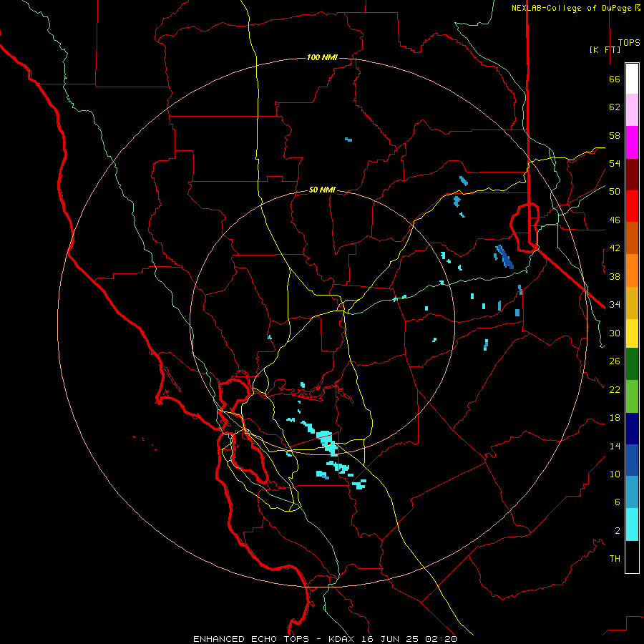Click the white swatch in the legend
Image resolution: width=644 pixels, height=644 pixels.
pyautogui.click(x=632, y=79)
